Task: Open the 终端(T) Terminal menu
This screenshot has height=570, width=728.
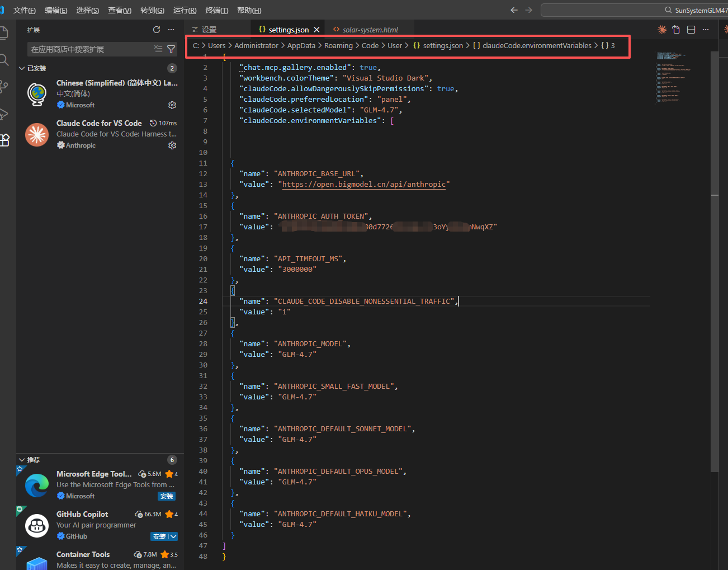Action: [217, 10]
